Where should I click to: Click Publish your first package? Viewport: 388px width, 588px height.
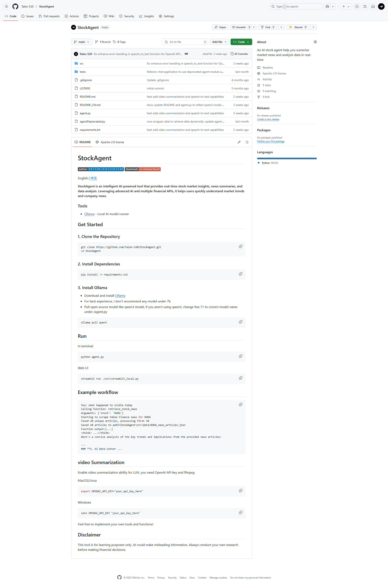pos(271,141)
